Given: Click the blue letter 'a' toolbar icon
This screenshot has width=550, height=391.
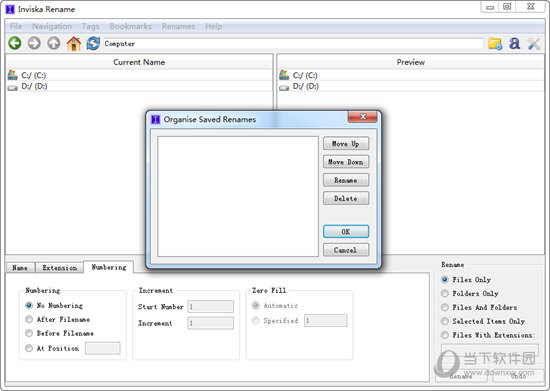Looking at the screenshot, I should [515, 43].
